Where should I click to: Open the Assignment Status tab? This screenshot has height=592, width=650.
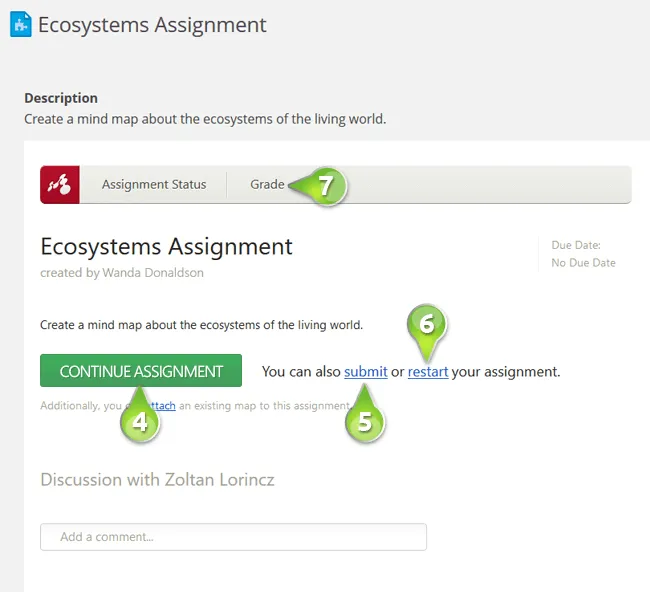pos(154,185)
